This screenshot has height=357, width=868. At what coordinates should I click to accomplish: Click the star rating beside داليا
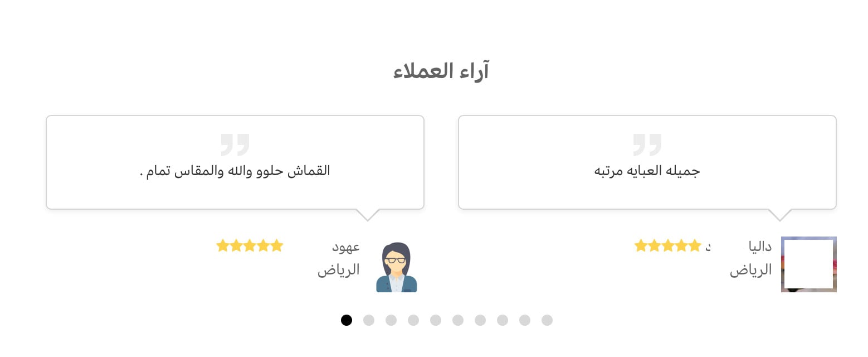click(x=668, y=245)
